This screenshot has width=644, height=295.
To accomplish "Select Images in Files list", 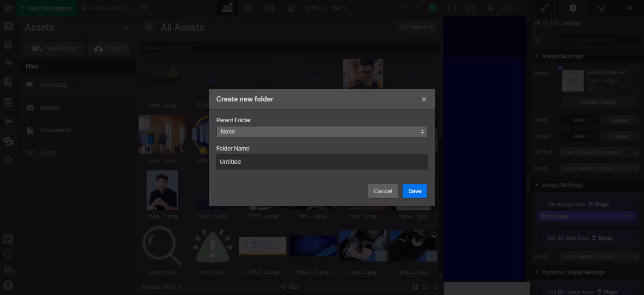I will tap(79, 108).
